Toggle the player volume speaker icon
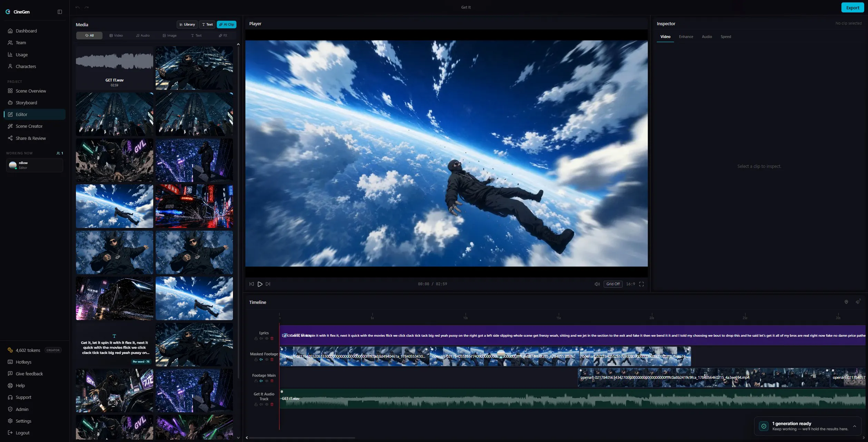This screenshot has height=442, width=868. click(x=597, y=284)
